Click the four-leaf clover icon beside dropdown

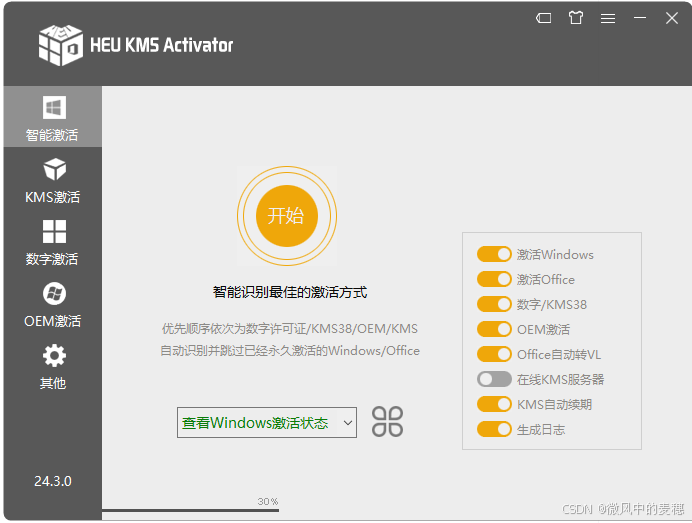tap(387, 422)
